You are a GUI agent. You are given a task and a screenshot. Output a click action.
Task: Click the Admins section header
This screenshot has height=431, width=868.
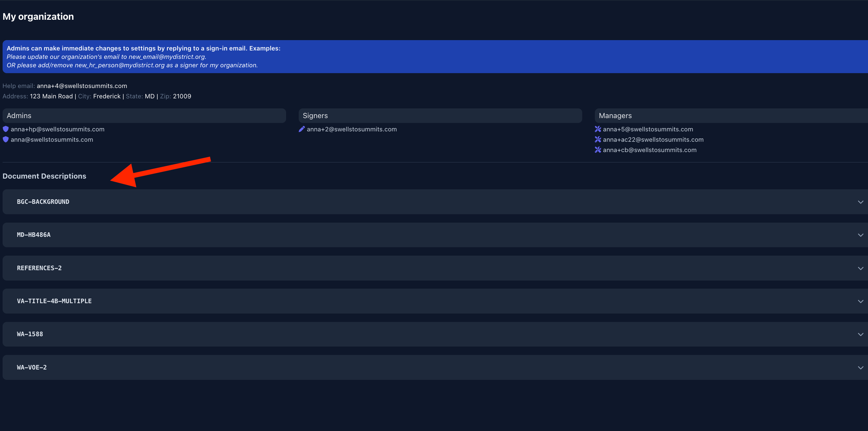19,116
